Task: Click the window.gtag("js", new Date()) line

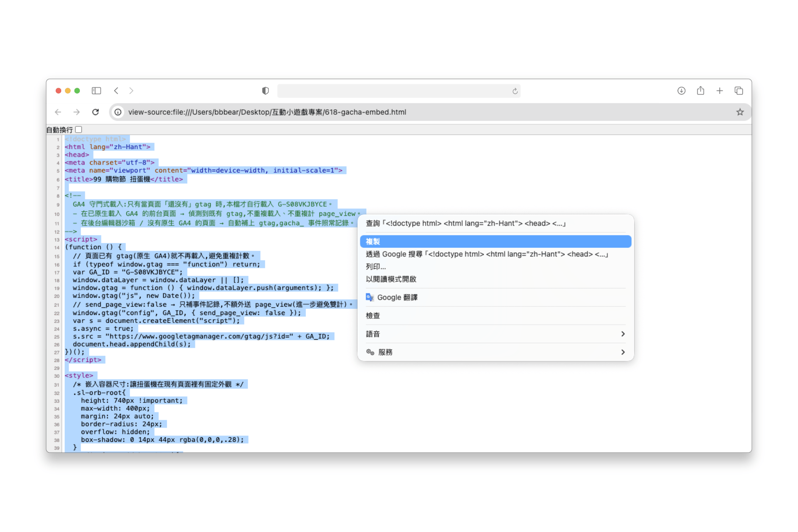Action: (x=134, y=296)
